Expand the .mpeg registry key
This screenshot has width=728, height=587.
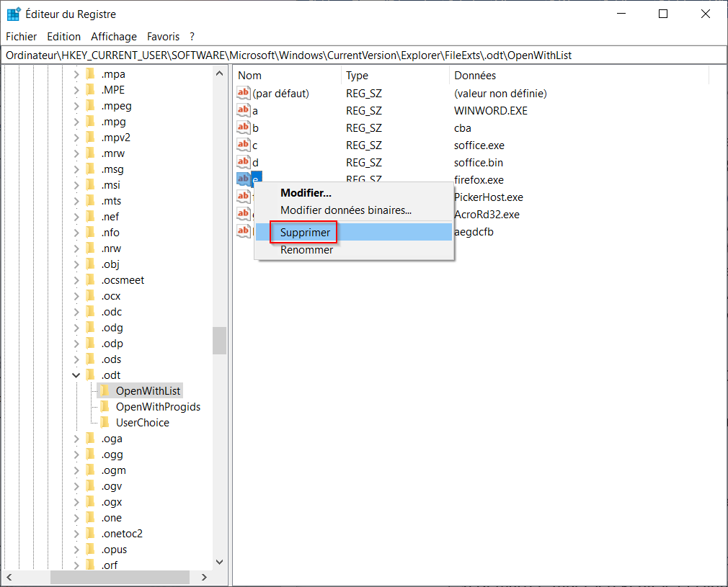click(76, 106)
